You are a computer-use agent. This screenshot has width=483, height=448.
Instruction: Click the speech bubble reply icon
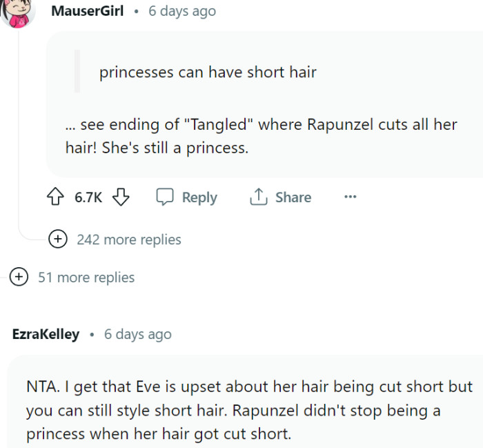164,197
